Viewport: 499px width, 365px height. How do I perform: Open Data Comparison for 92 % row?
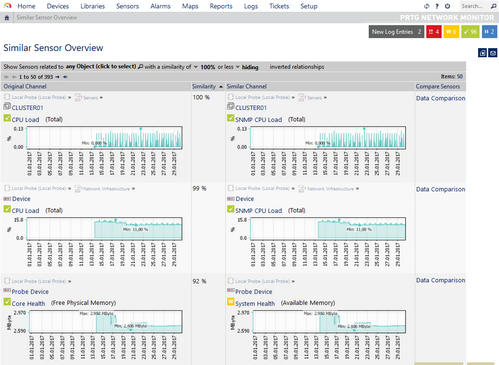440,280
